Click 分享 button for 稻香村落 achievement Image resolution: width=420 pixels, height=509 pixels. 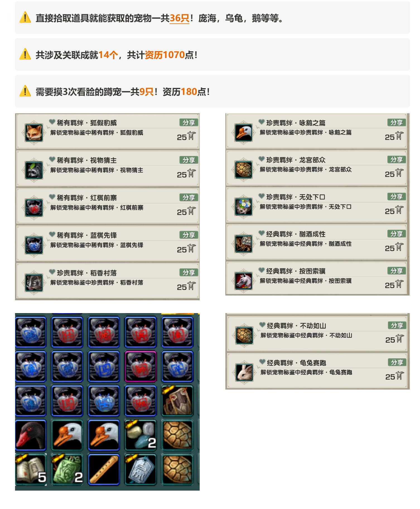pyautogui.click(x=189, y=272)
